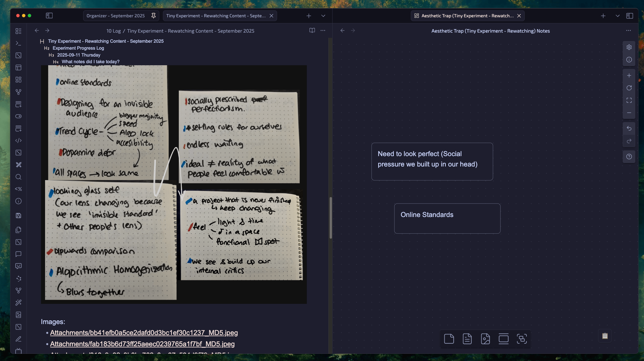This screenshot has height=361, width=644.
Task: Expand left pane tab list chevron
Action: coord(323,16)
